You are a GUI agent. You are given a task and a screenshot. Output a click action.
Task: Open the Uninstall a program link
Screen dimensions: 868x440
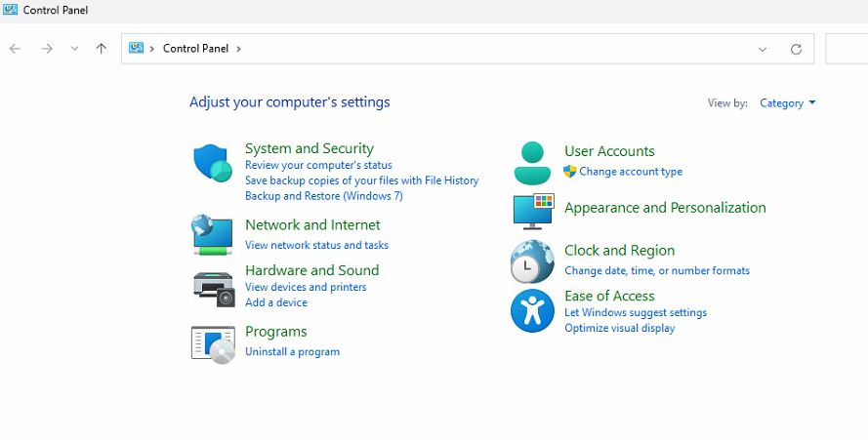(292, 352)
